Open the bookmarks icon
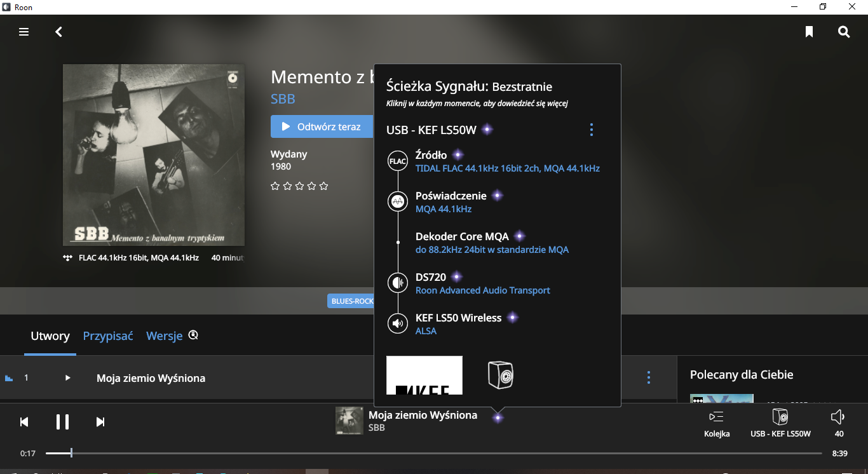Viewport: 868px width, 474px height. pos(809,32)
